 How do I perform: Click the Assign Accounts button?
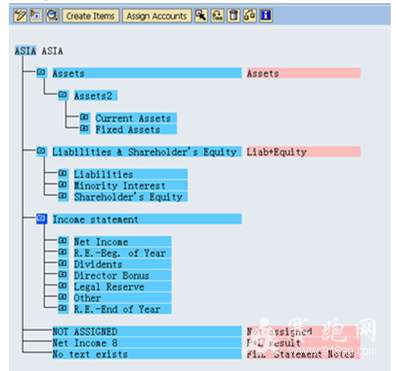point(157,16)
